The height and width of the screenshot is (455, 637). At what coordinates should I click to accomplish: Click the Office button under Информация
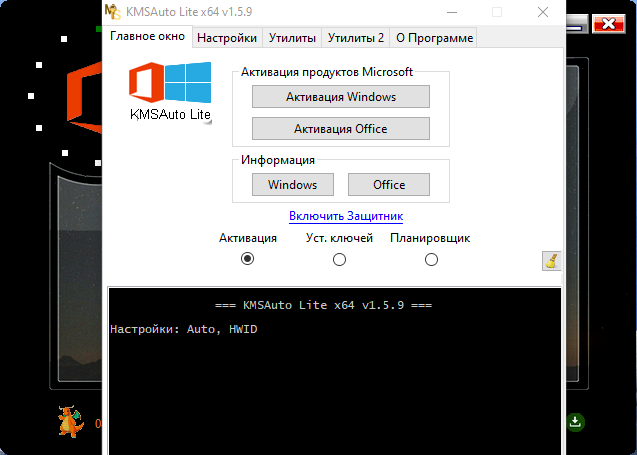(x=389, y=185)
